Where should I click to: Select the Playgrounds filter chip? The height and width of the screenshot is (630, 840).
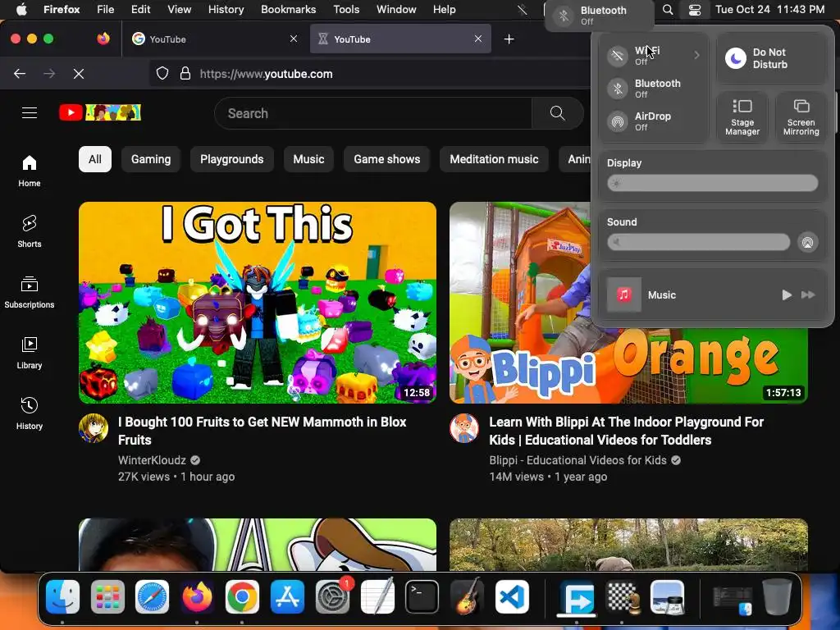(232, 159)
